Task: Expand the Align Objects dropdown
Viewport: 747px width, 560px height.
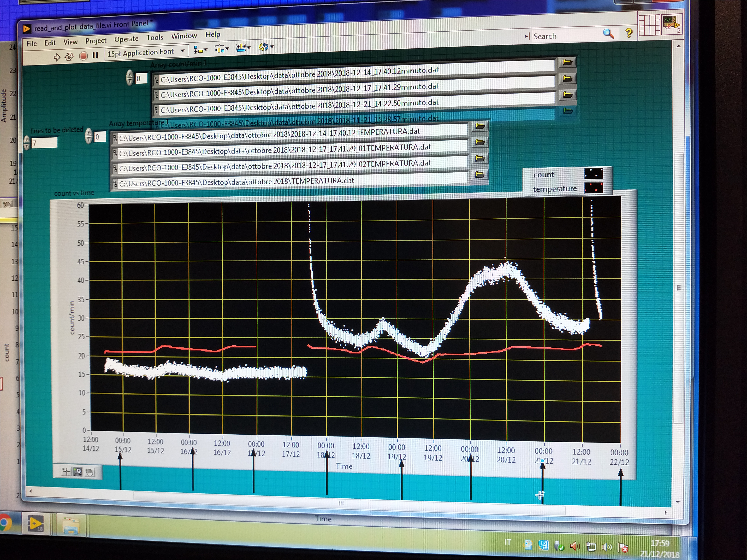Action: point(200,50)
